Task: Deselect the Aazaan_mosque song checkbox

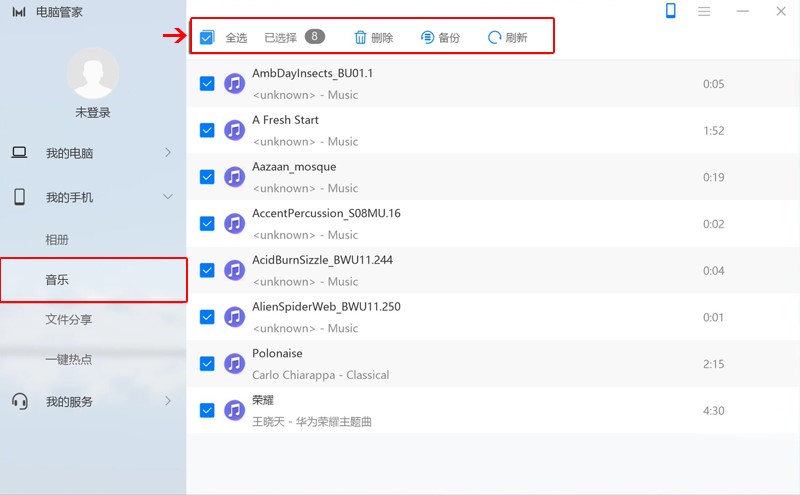Action: click(x=207, y=177)
